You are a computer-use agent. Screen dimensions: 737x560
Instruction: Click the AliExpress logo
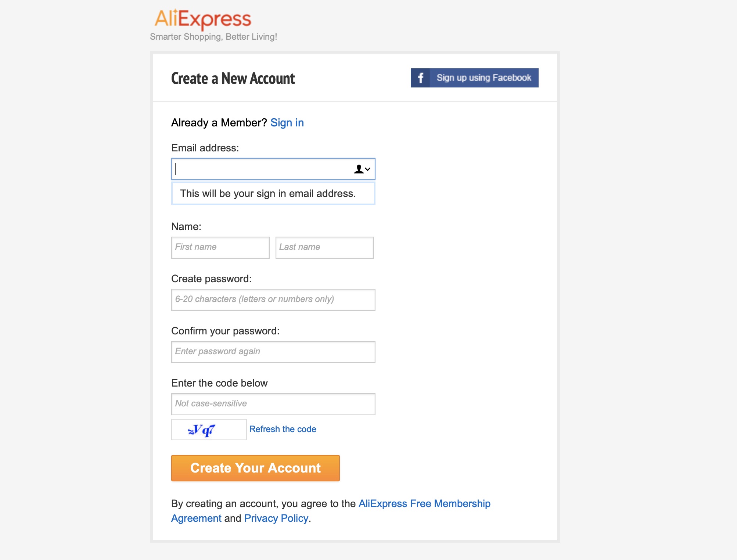pyautogui.click(x=202, y=19)
